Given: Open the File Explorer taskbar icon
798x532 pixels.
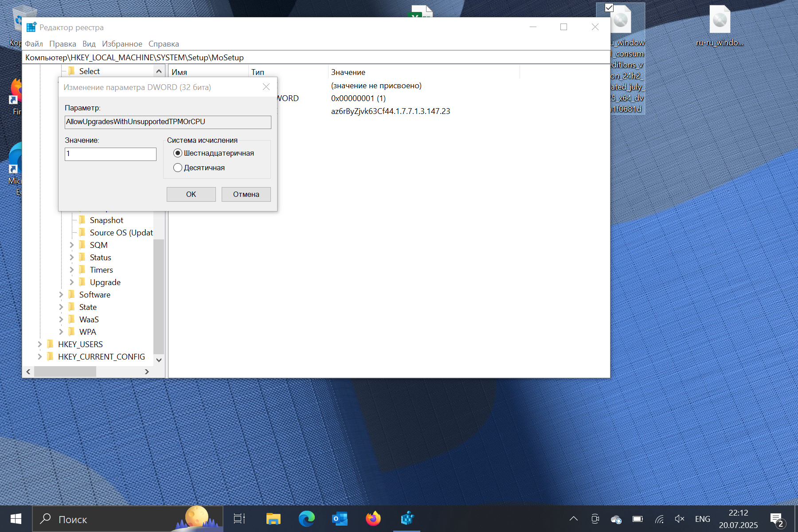Looking at the screenshot, I should click(274, 519).
